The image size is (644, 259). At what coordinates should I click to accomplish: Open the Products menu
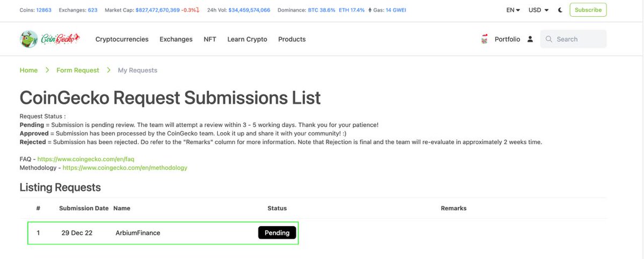click(x=292, y=39)
